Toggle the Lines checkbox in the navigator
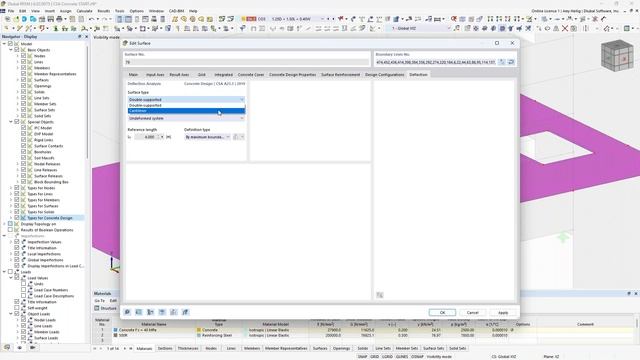Screen dimensions: 640x360 (x=24, y=62)
